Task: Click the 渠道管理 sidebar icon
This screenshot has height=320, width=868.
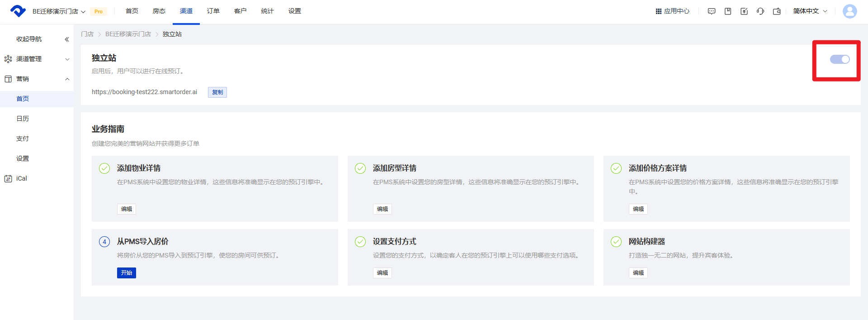Action: (8, 59)
